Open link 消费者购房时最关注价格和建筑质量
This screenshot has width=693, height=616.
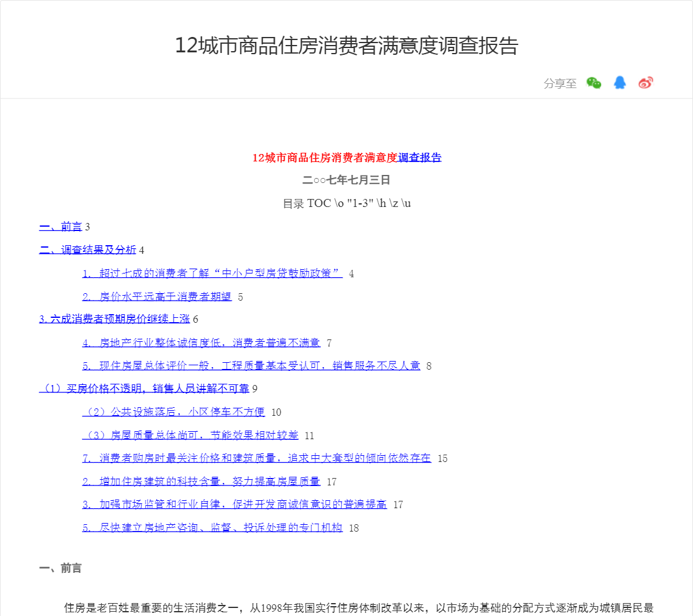[x=256, y=458]
